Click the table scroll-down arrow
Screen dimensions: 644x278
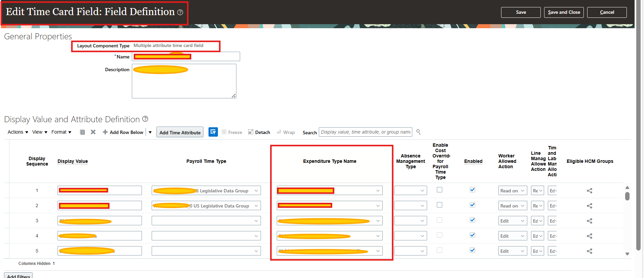pyautogui.click(x=627, y=254)
